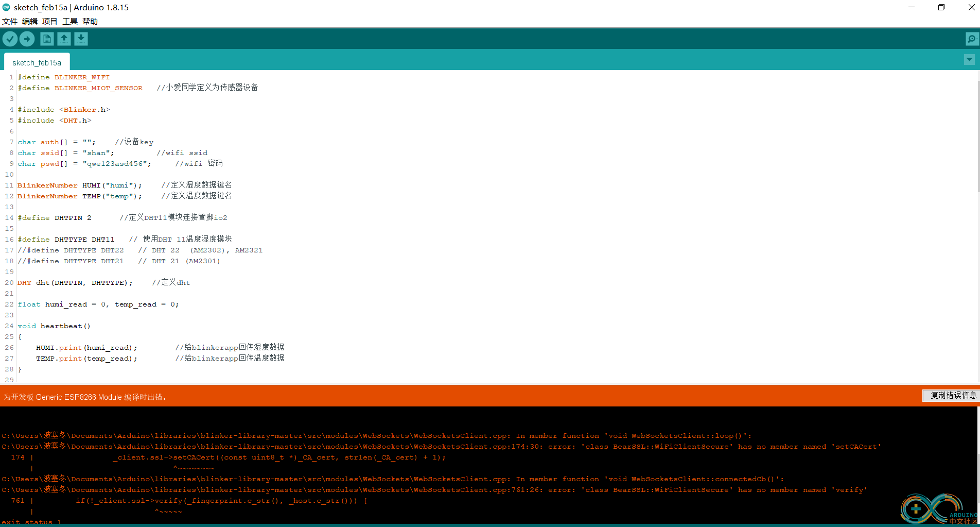Save the sketch using the Save icon
This screenshot has width=980, height=527.
point(81,39)
